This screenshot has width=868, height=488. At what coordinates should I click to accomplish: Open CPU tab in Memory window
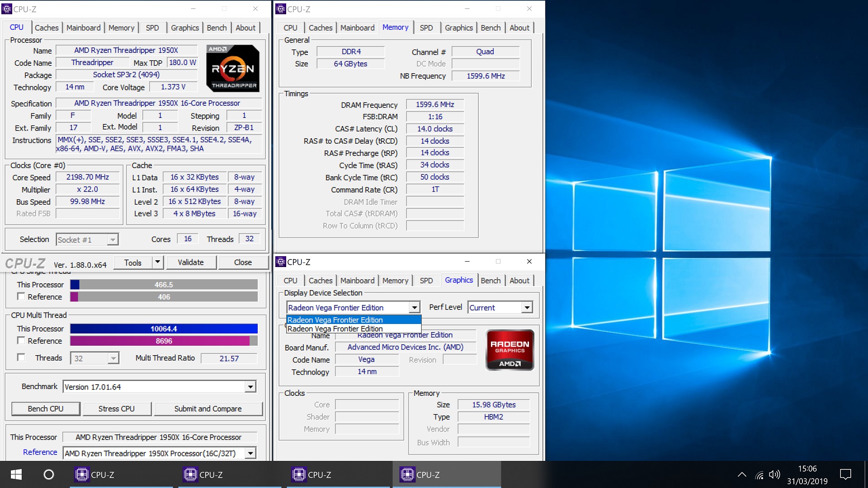point(290,28)
